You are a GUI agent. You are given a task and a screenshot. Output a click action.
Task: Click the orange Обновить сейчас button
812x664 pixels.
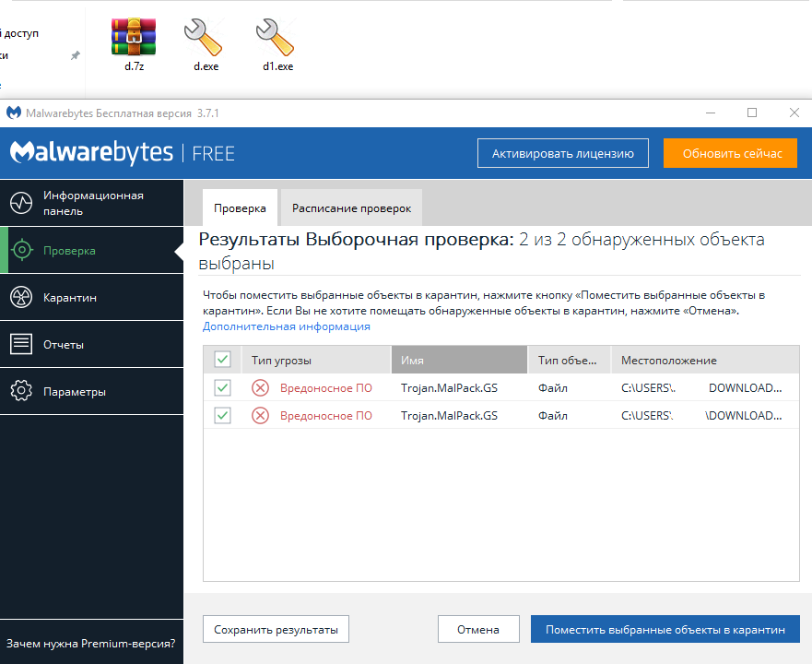730,153
